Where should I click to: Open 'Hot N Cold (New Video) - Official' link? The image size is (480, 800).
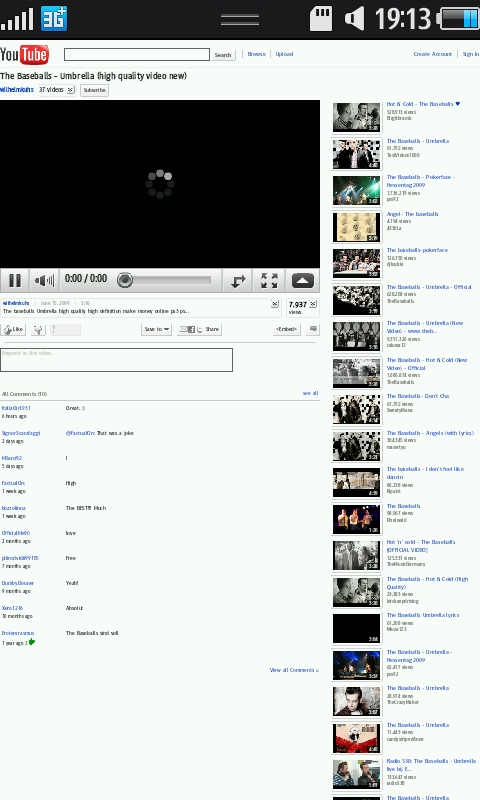(427, 364)
